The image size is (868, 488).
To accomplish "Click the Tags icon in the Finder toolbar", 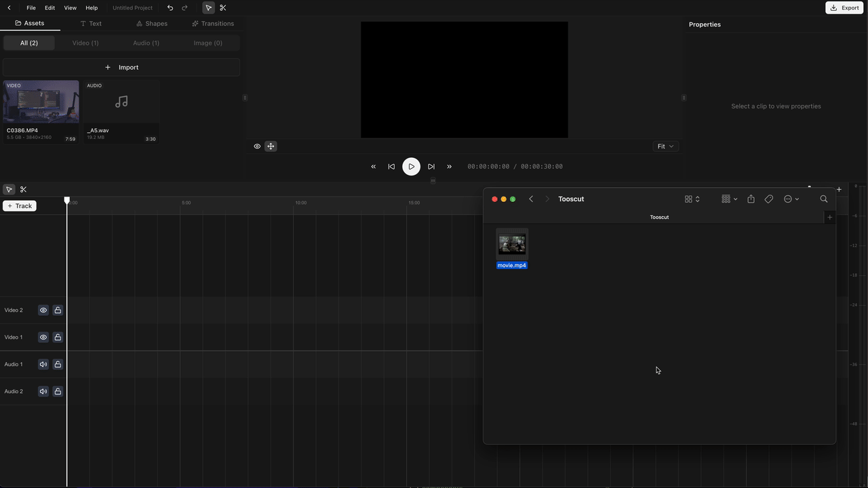I will (x=768, y=199).
